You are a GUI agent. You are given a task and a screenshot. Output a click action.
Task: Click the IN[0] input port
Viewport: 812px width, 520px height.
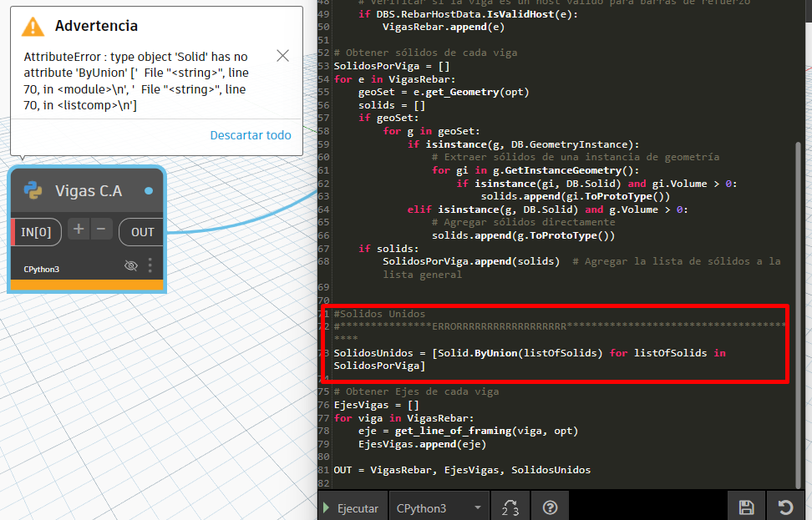36,232
